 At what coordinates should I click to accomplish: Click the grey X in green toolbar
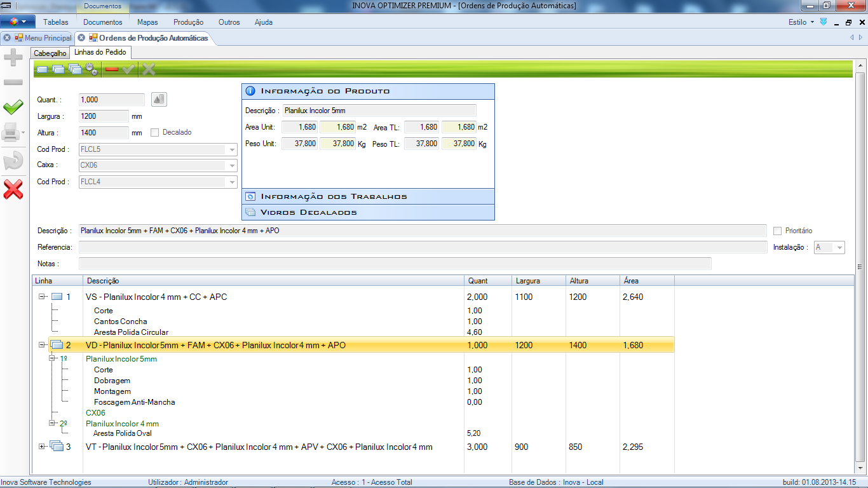(149, 69)
